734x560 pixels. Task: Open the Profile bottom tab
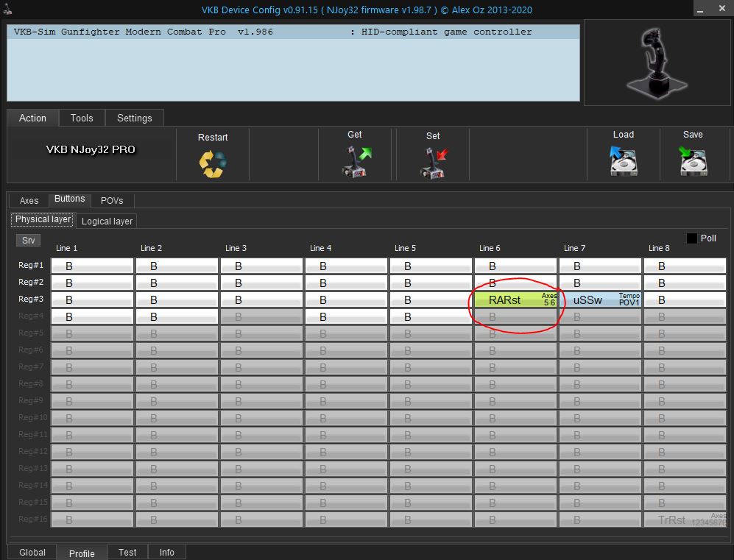point(82,553)
